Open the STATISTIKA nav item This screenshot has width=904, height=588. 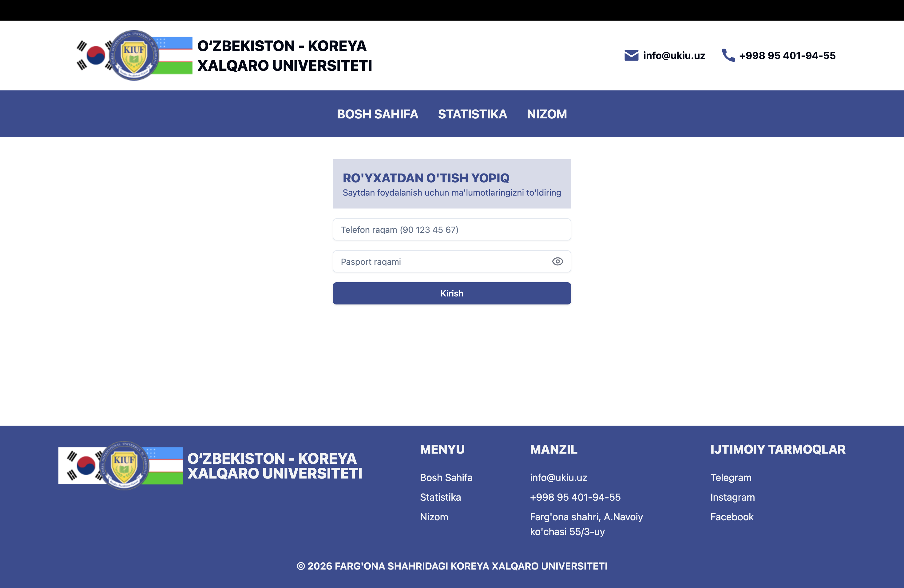472,114
